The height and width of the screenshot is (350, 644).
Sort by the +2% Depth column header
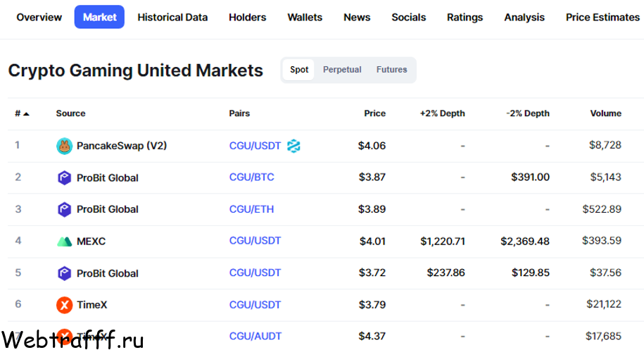(442, 113)
